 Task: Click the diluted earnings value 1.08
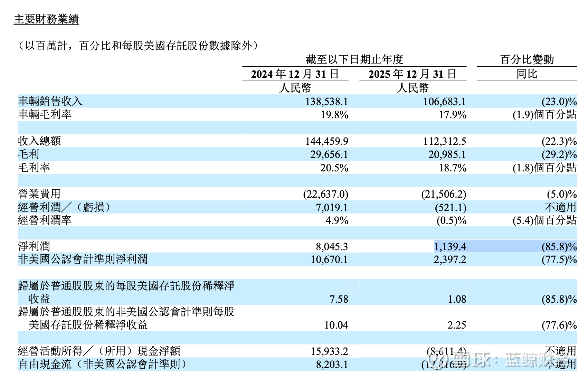(457, 299)
